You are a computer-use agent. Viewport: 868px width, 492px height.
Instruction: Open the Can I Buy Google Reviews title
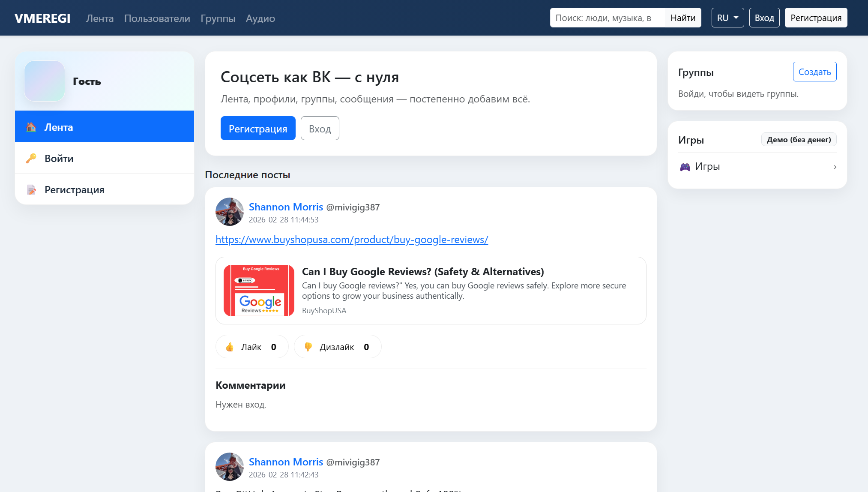(x=423, y=272)
